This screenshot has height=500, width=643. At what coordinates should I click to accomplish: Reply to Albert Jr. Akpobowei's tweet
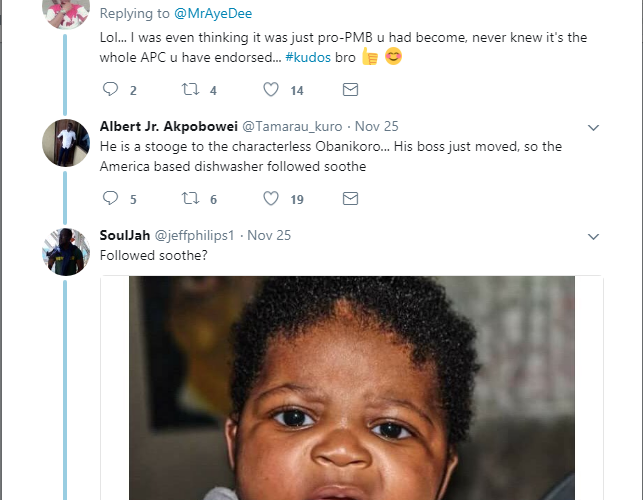[x=110, y=199]
